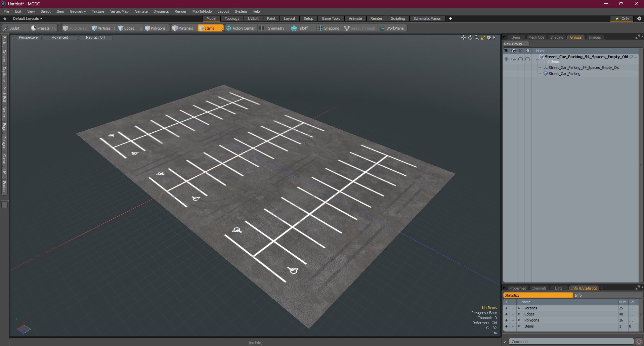
Task: Select the Statistics sub-tab
Action: click(x=538, y=295)
